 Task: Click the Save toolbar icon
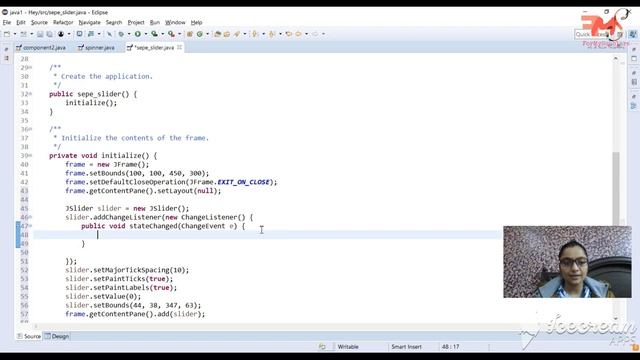click(40, 34)
